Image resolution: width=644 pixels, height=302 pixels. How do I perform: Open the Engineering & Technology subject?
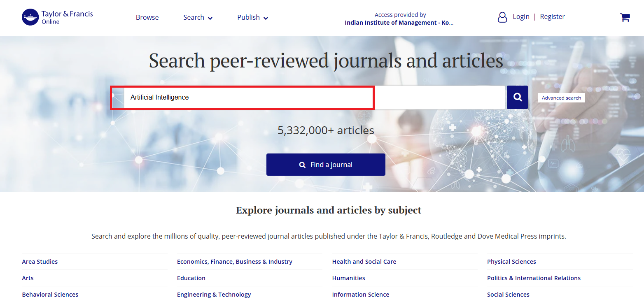click(x=214, y=295)
